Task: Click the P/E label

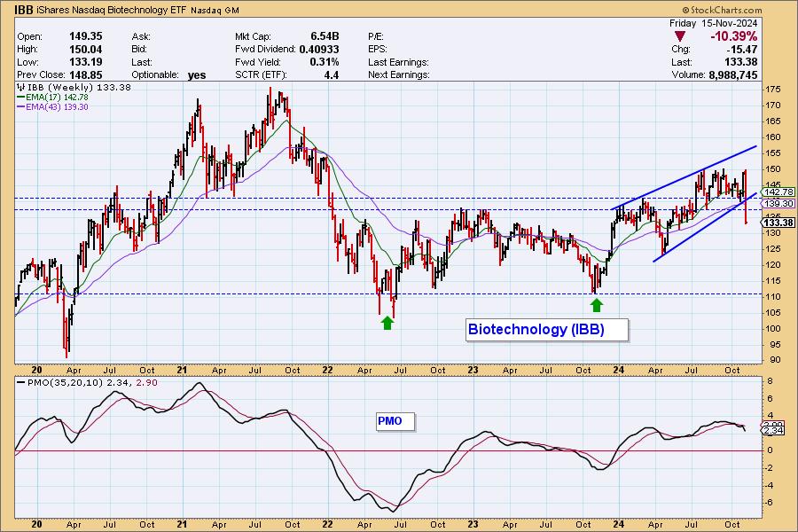Action: point(376,36)
